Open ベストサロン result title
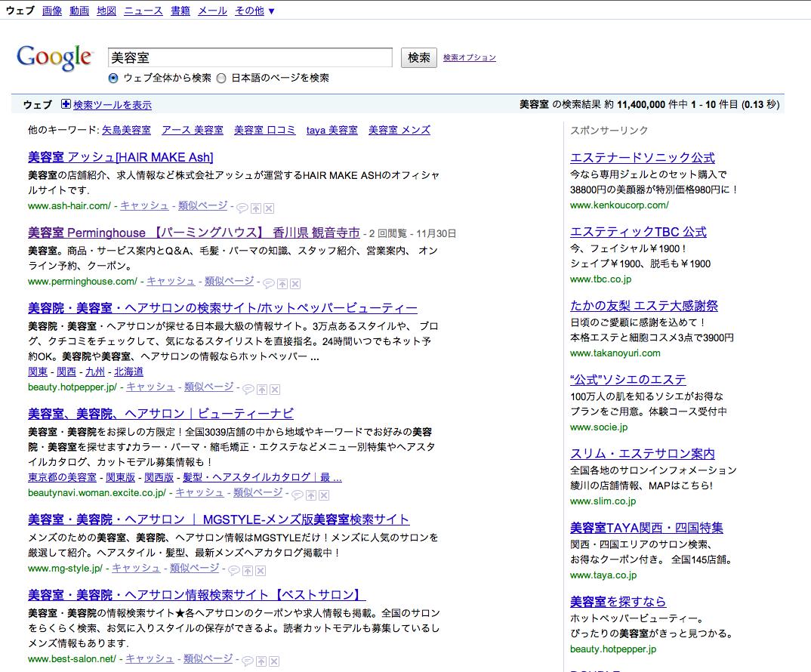The image size is (811, 672). (196, 595)
